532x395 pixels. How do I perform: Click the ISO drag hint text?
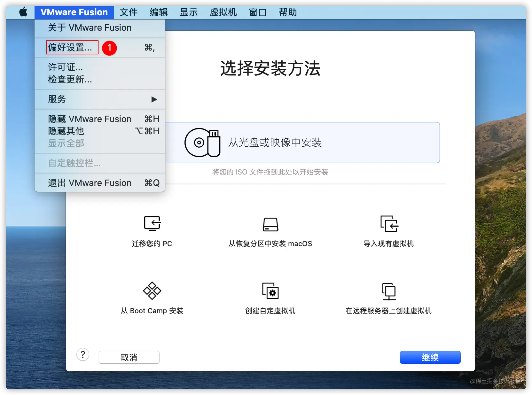click(270, 172)
